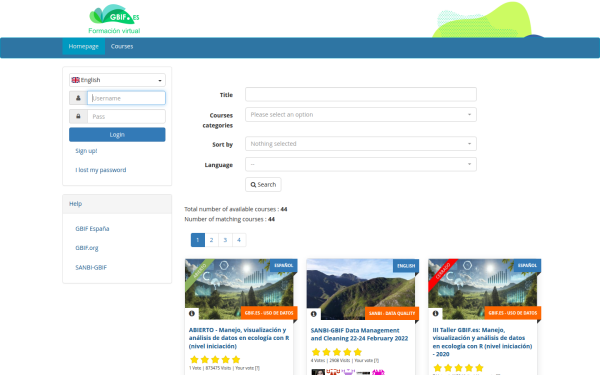600x375 pixels.
Task: Rate SANBI-GBIF course with first star
Action: pyautogui.click(x=316, y=352)
